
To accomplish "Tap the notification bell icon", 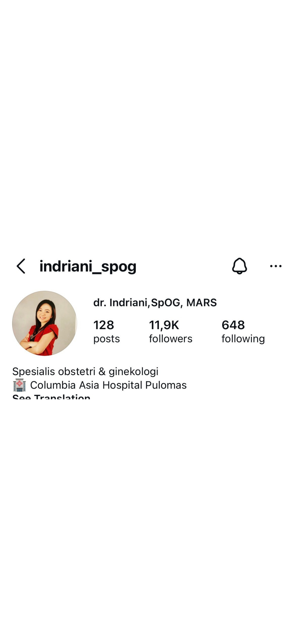I will 240,266.
